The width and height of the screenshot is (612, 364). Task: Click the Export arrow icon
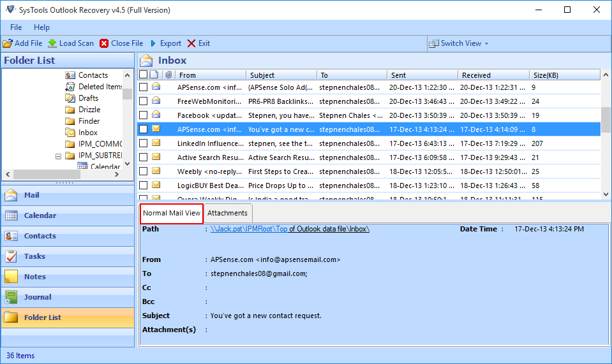click(x=153, y=43)
